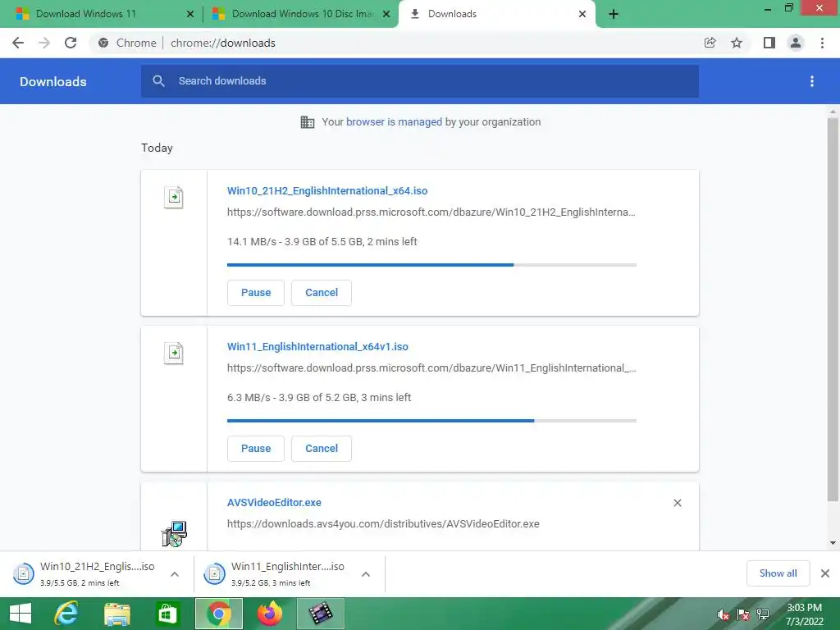Open a new tab with plus button
Screen dimensions: 840x630
(x=614, y=14)
